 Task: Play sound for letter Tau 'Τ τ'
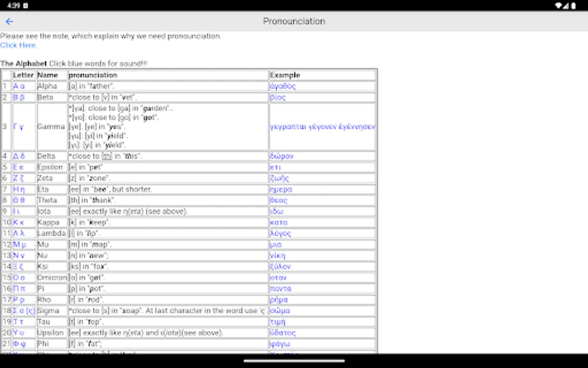[18, 322]
